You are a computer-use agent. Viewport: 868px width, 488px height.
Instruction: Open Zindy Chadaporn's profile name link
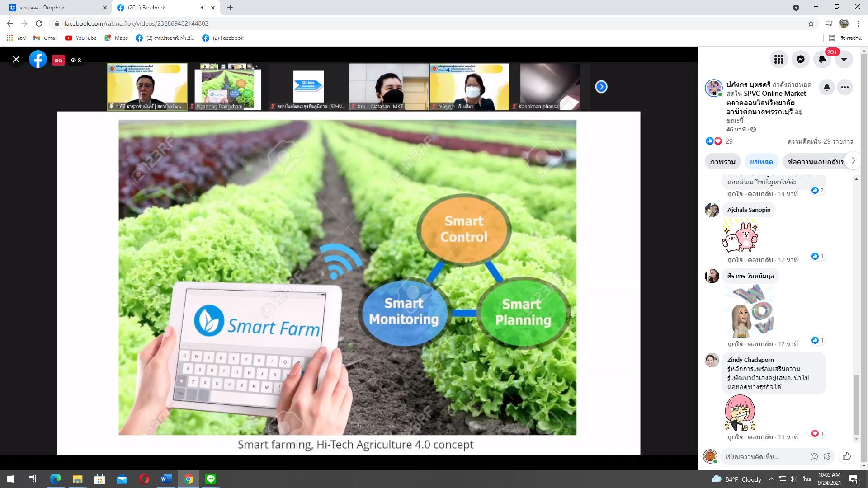click(750, 360)
